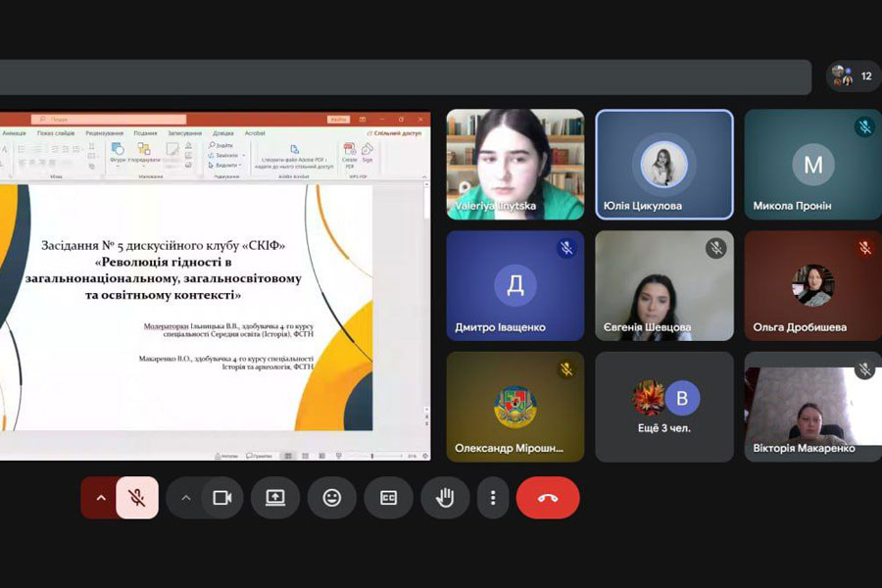Screen dimensions: 882x588
Task: Click muted mic icon on Олександр Мірошн... tile
Action: [x=567, y=369]
